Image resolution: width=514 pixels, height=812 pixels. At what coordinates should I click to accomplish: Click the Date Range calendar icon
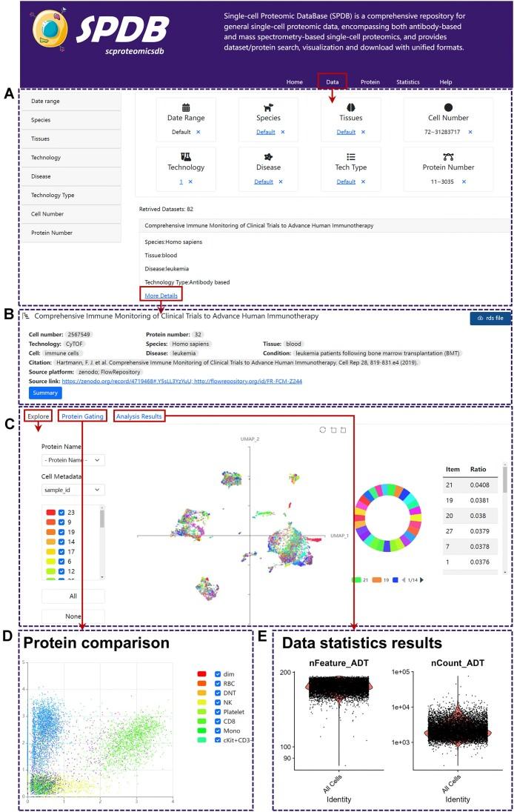[186, 107]
